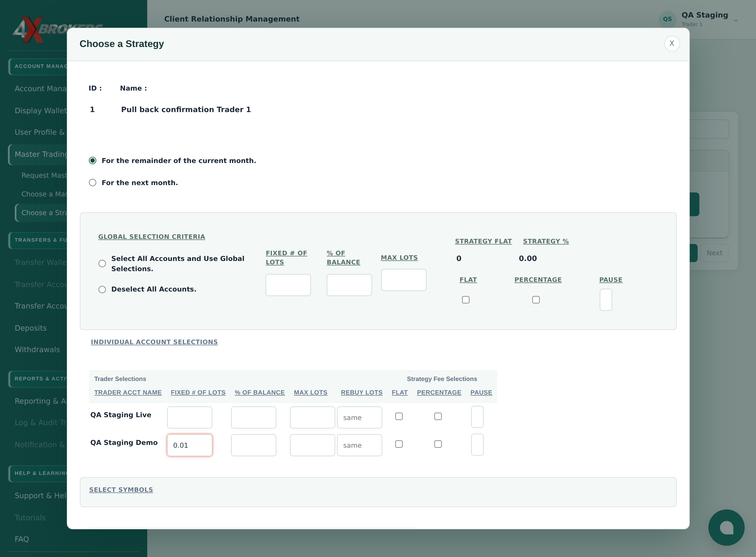Click INDIVIDUAL ACCOUNT SELECTIONS heading link
This screenshot has height=557, width=756.
pyautogui.click(x=154, y=342)
